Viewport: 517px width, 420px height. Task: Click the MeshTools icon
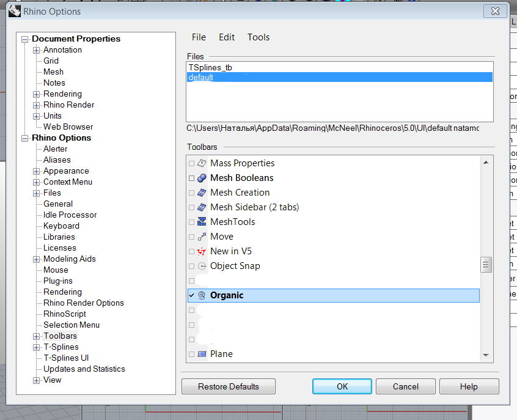click(202, 222)
